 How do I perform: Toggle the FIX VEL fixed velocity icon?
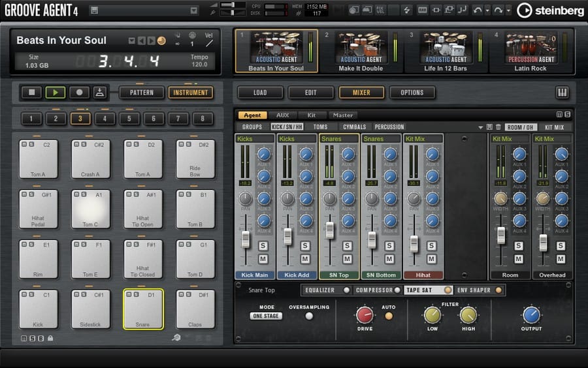pyautogui.click(x=380, y=10)
